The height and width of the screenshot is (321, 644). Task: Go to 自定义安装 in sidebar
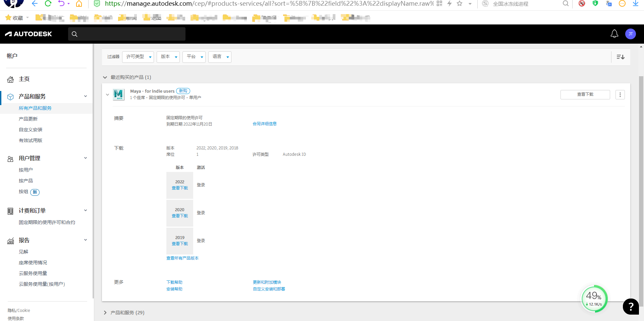[31, 130]
